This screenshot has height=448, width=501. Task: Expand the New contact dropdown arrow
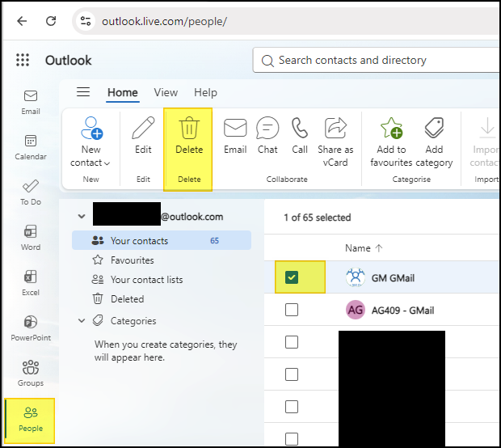coord(107,163)
